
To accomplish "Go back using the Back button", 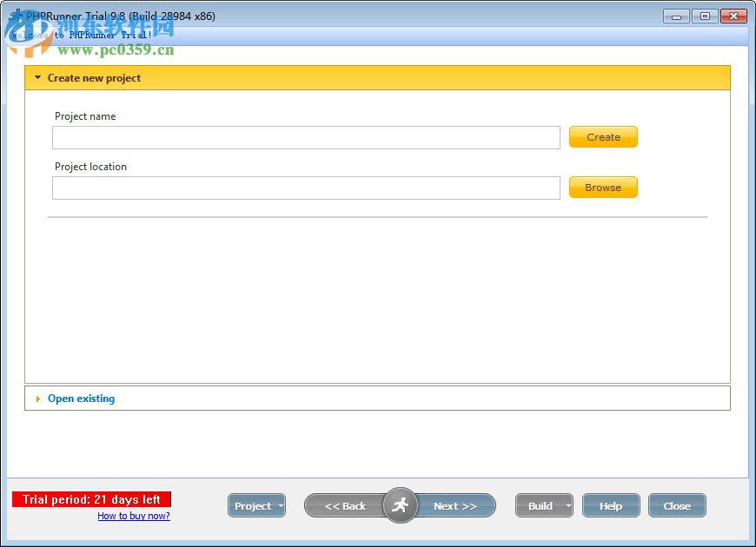I will point(346,505).
